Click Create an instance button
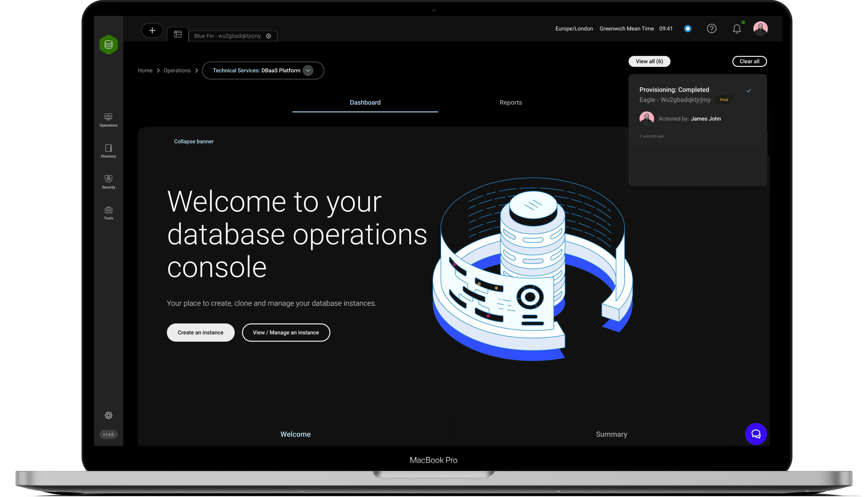 pos(200,332)
